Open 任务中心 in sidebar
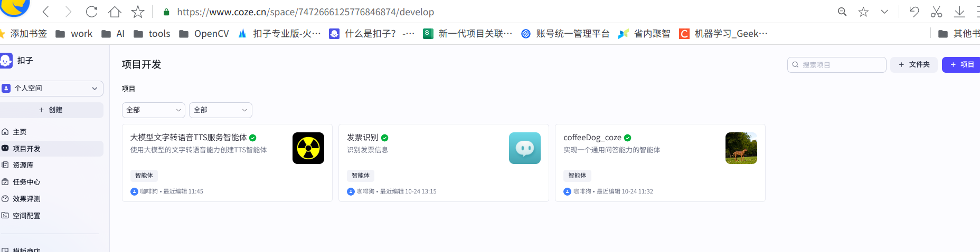 click(x=26, y=182)
